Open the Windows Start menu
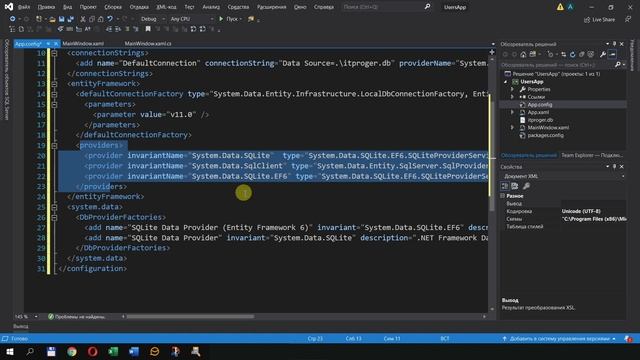 [10, 351]
